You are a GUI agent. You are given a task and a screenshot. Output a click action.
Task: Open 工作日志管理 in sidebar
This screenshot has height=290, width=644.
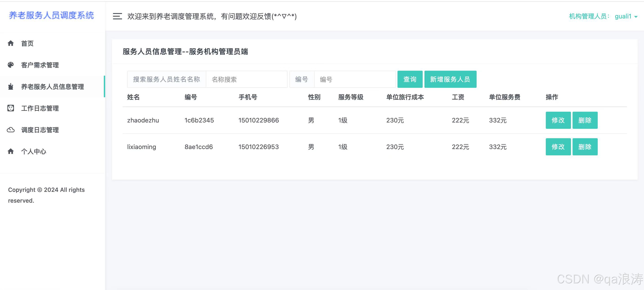(x=40, y=108)
